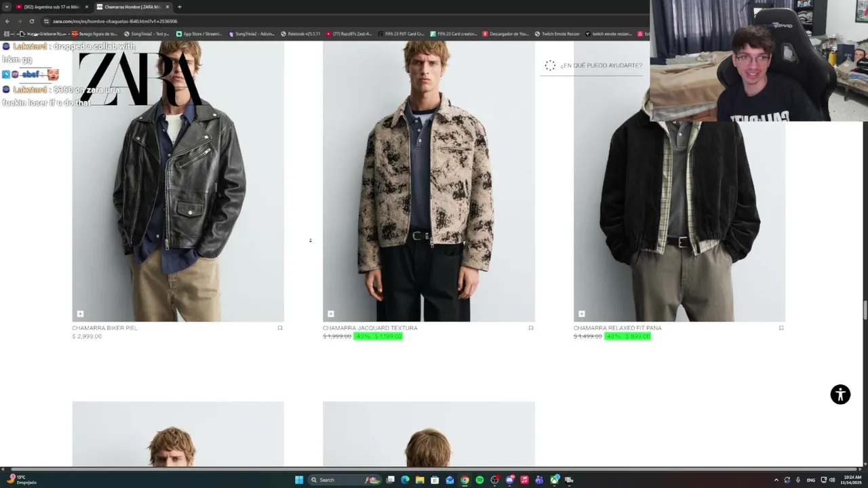Open quick add plus icon on Chamarra Relaxed Fit Pana
Image resolution: width=868 pixels, height=488 pixels.
pyautogui.click(x=581, y=314)
